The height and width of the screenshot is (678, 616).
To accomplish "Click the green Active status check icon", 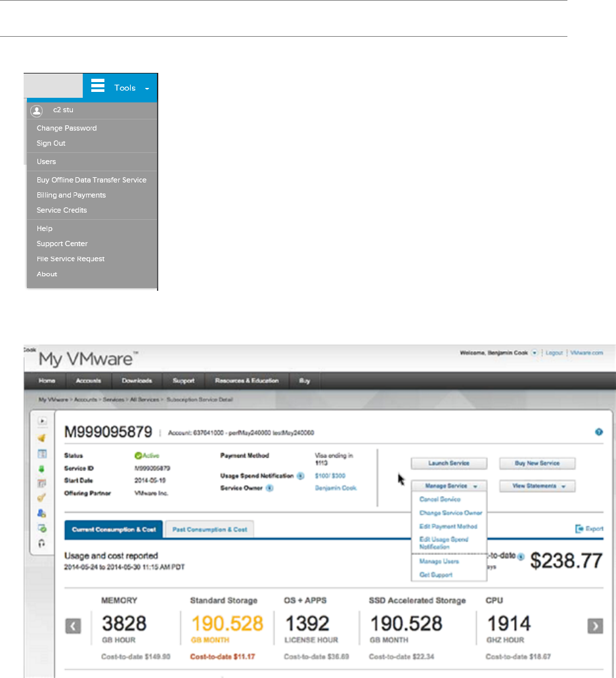I will pyautogui.click(x=138, y=456).
